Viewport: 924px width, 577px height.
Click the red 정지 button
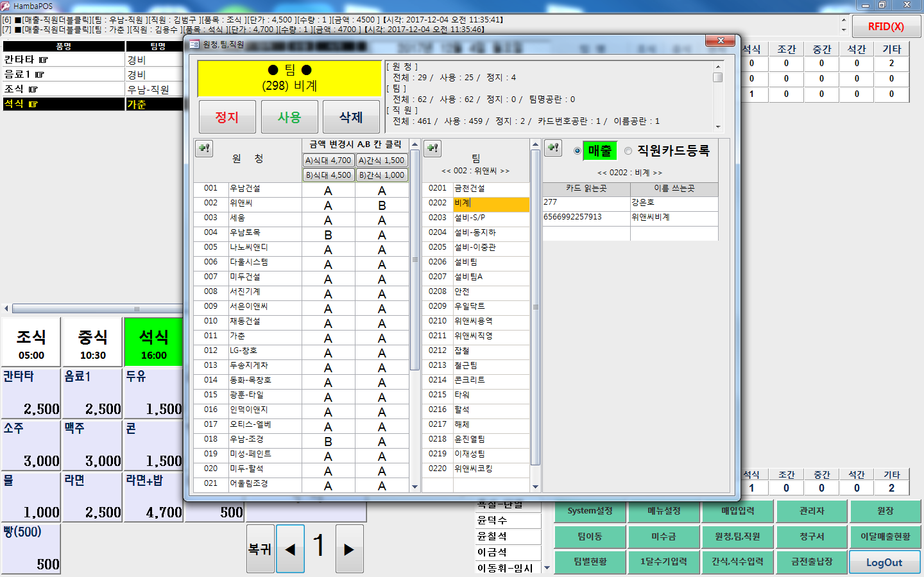pyautogui.click(x=227, y=117)
